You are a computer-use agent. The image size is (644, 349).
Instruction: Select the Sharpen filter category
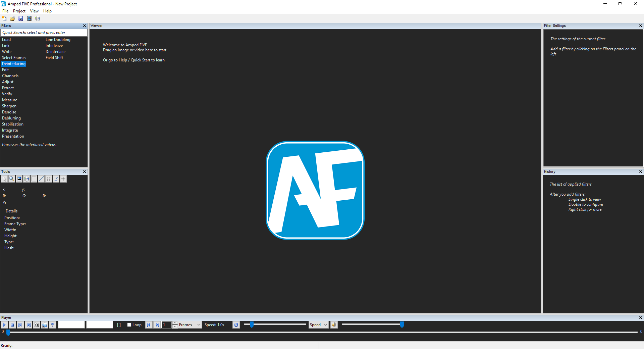pos(9,106)
